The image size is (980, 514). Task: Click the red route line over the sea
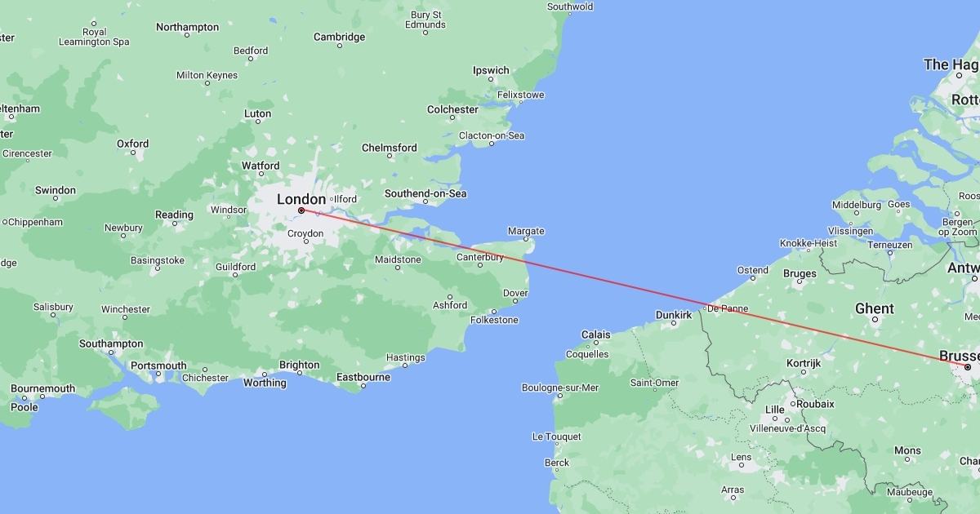click(x=612, y=286)
